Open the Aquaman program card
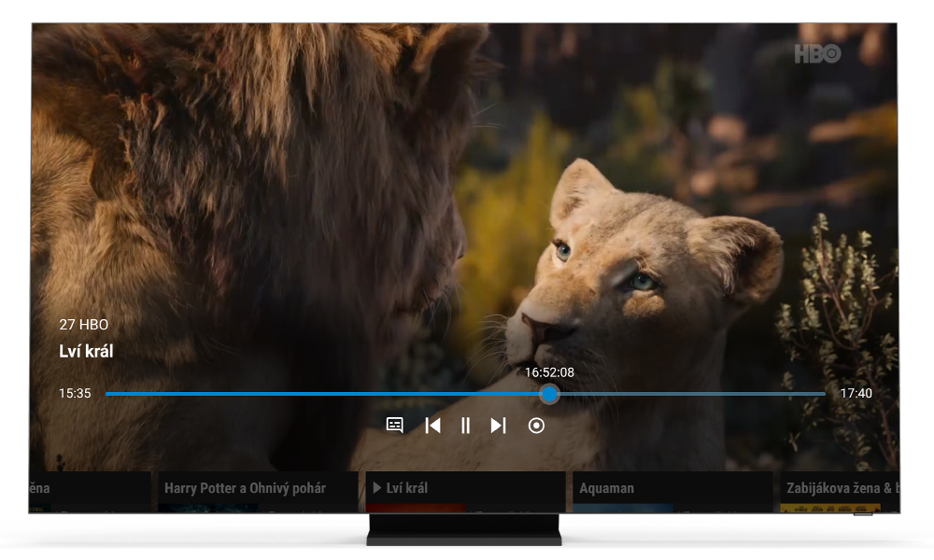The width and height of the screenshot is (934, 560). [x=672, y=492]
